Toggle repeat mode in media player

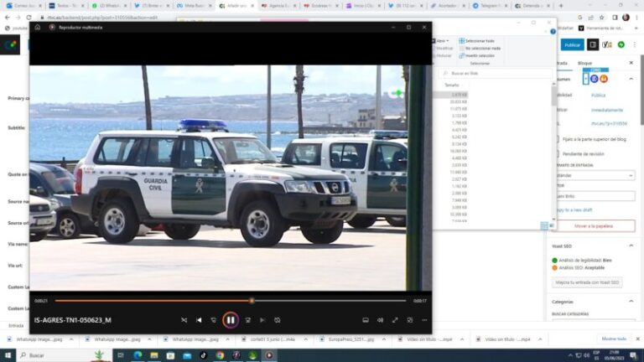pos(278,320)
